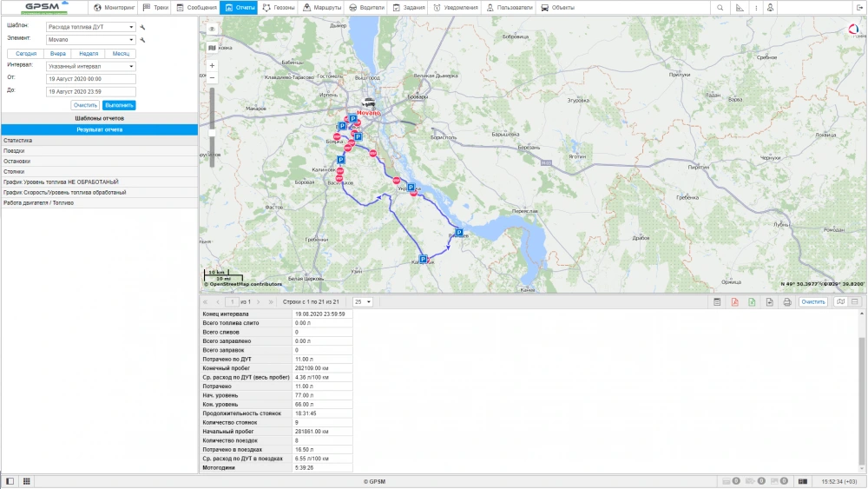Open the map layers icon
Image resolution: width=868 pixels, height=489 pixels.
click(x=212, y=48)
